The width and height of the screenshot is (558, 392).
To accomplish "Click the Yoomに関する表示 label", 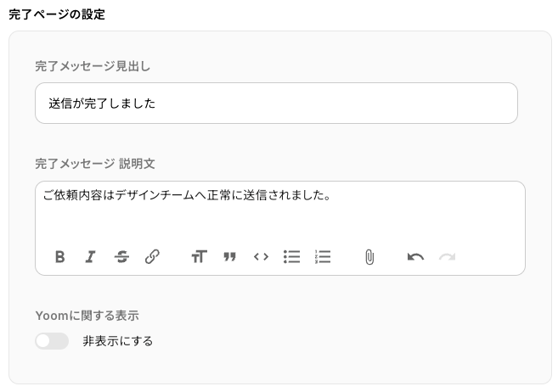I will coord(87,315).
